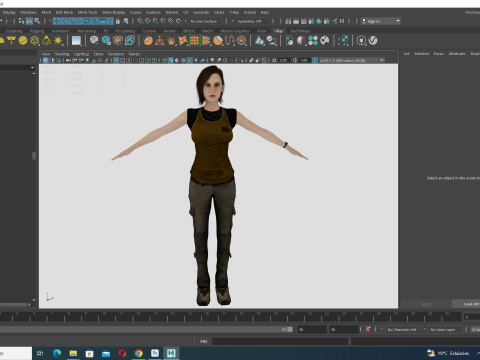480x360 pixels.
Task: Click the orange fire flames shelf icon
Action: point(171,41)
